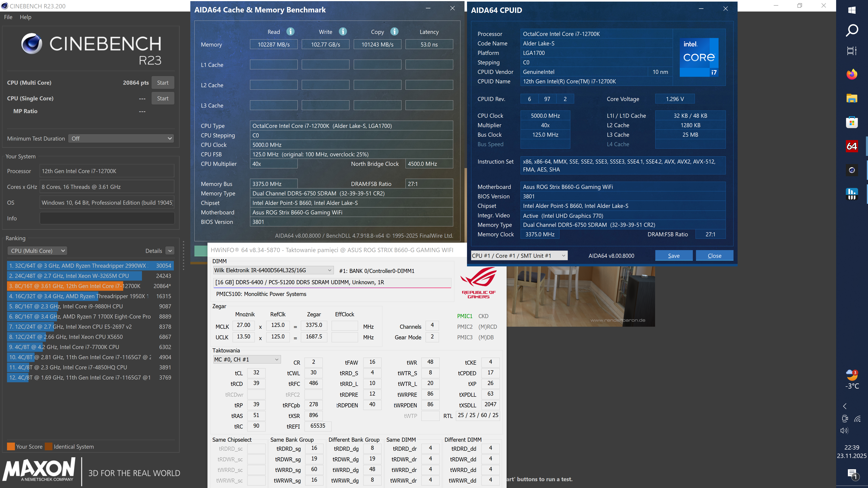Image resolution: width=868 pixels, height=488 pixels.
Task: Open the CPU core selector dropdown
Action: (519, 256)
